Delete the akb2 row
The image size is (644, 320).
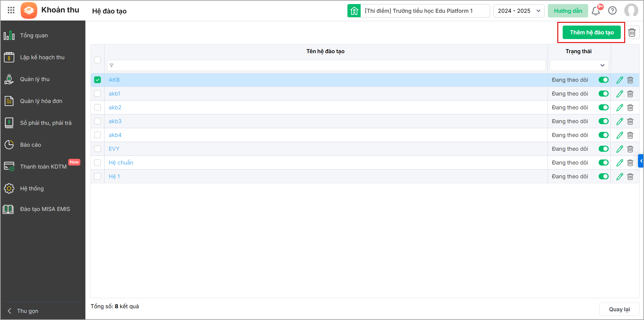(x=630, y=108)
